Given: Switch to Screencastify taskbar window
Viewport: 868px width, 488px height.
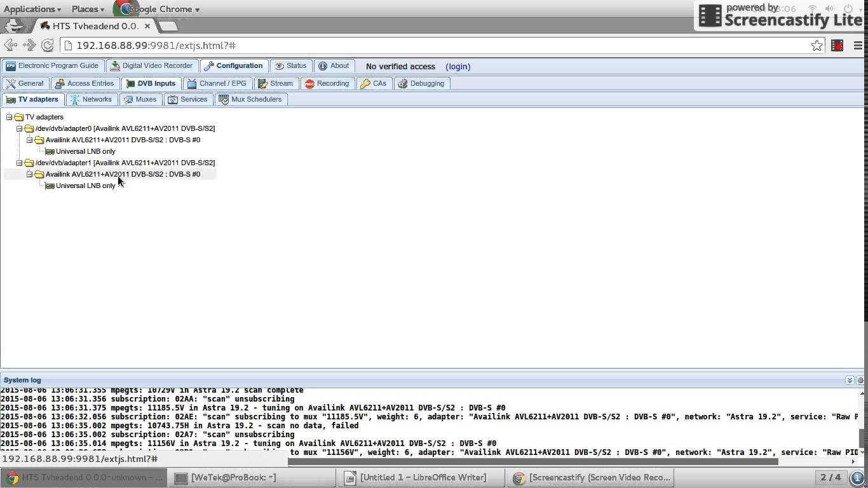Looking at the screenshot, I should [591, 477].
